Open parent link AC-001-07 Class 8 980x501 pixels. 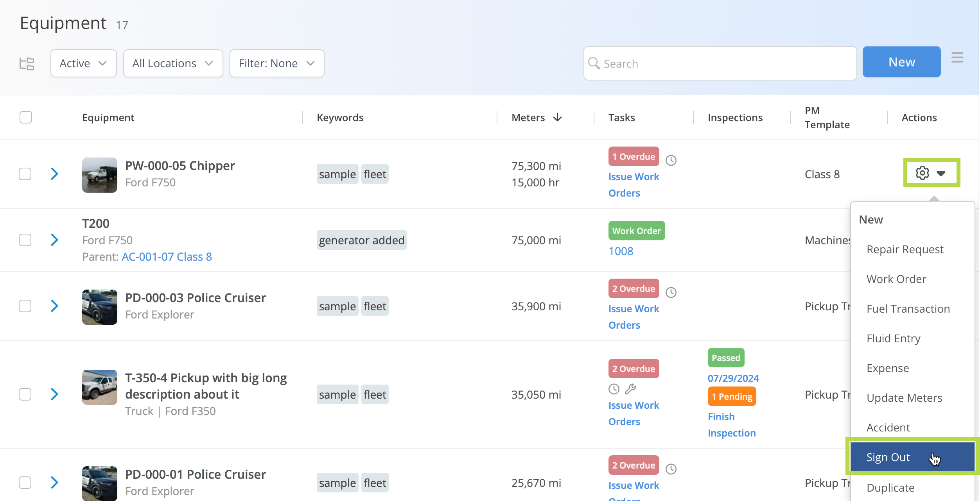pos(167,256)
